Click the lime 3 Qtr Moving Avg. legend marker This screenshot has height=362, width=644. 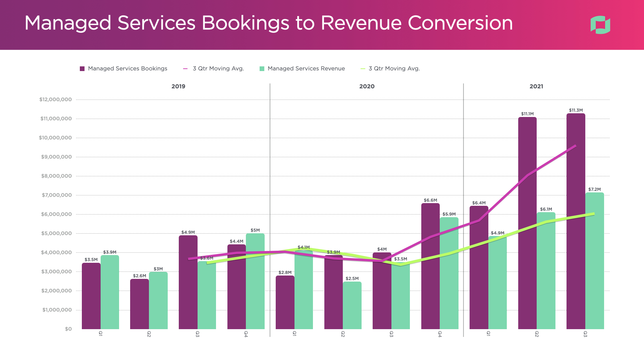(363, 69)
